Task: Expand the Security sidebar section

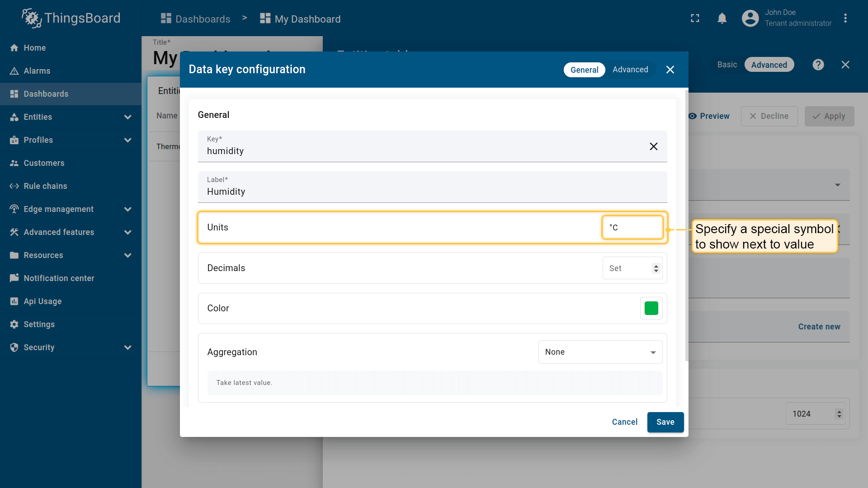Action: pos(128,347)
